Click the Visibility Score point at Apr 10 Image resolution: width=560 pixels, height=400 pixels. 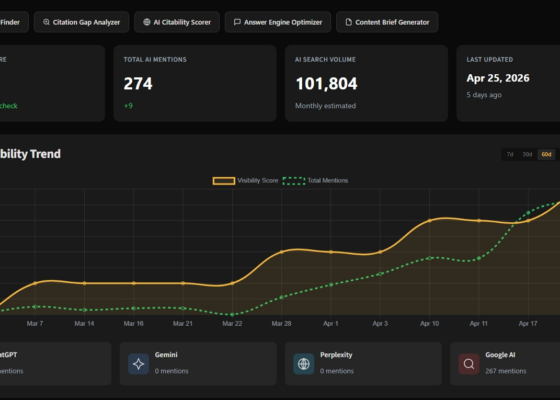(430, 220)
